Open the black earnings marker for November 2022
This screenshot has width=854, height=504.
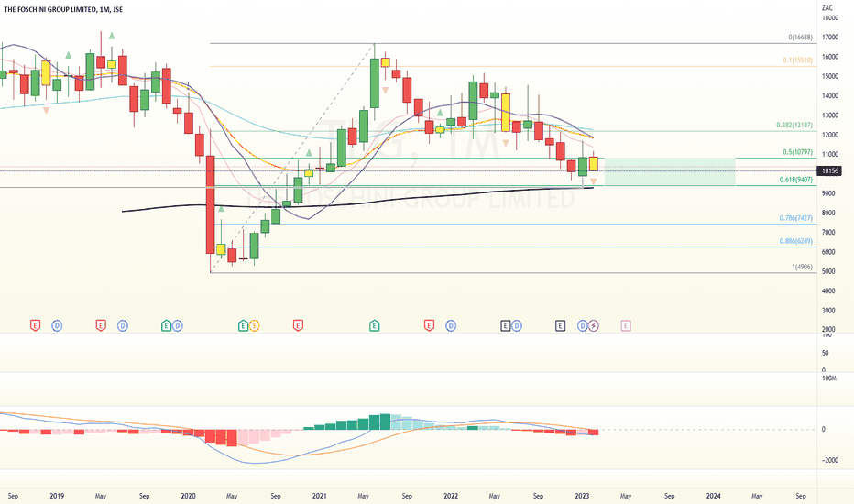(x=561, y=326)
